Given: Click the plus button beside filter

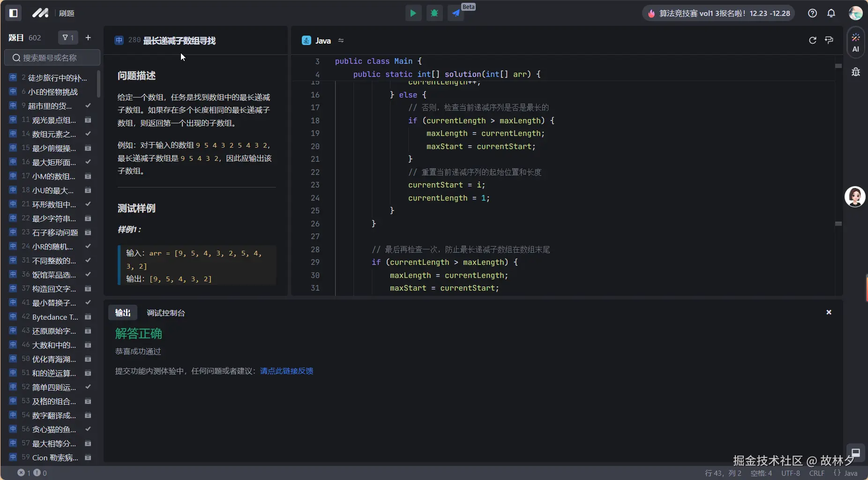Looking at the screenshot, I should pyautogui.click(x=88, y=37).
